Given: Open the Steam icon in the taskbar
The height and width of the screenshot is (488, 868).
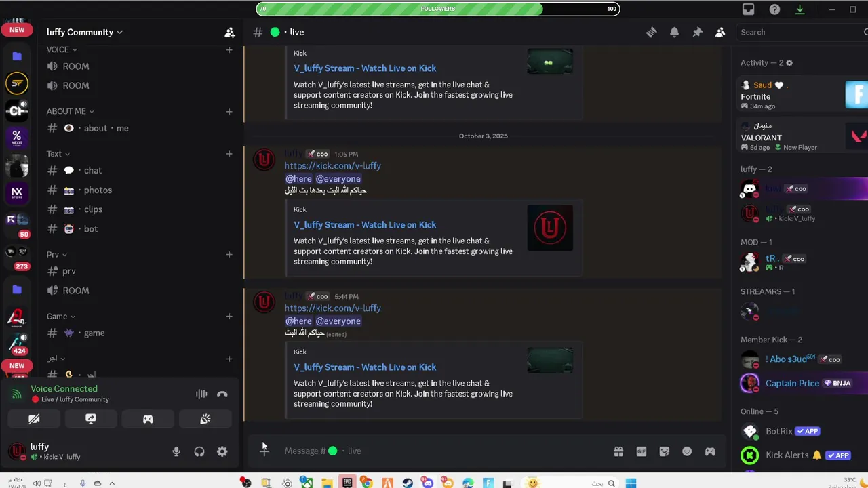Looking at the screenshot, I should pyautogui.click(x=408, y=483).
